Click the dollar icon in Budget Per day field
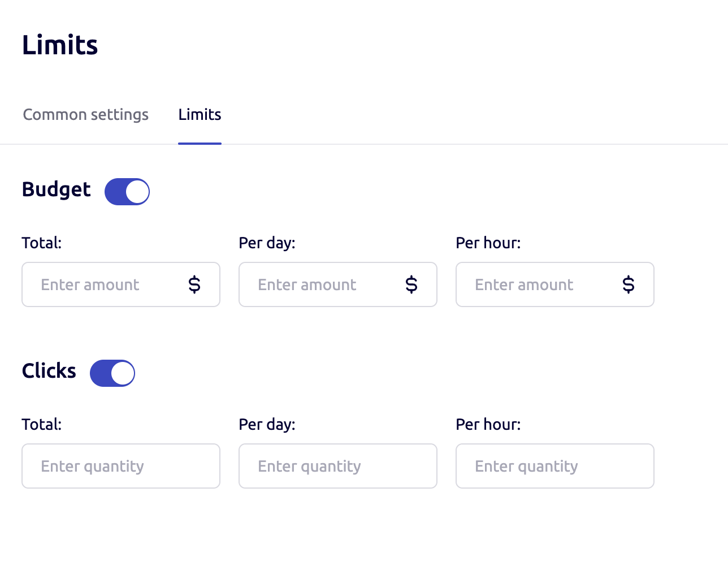 pyautogui.click(x=411, y=284)
